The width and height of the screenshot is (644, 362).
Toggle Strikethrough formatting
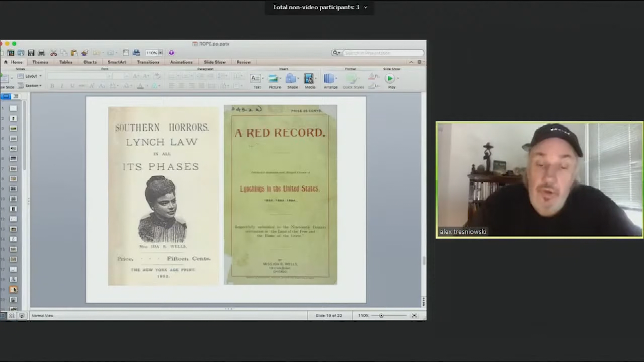point(82,86)
